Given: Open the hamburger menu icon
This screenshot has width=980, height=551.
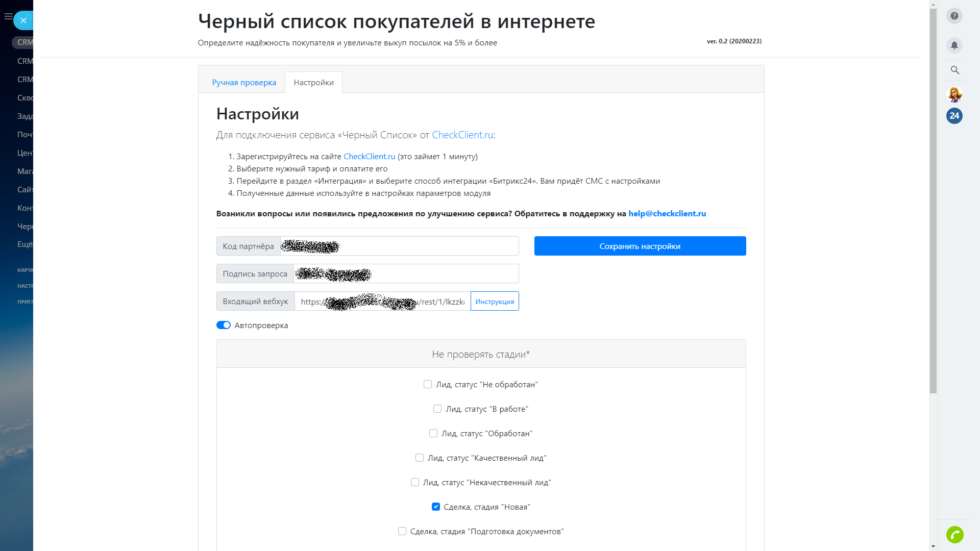Looking at the screenshot, I should 8,16.
